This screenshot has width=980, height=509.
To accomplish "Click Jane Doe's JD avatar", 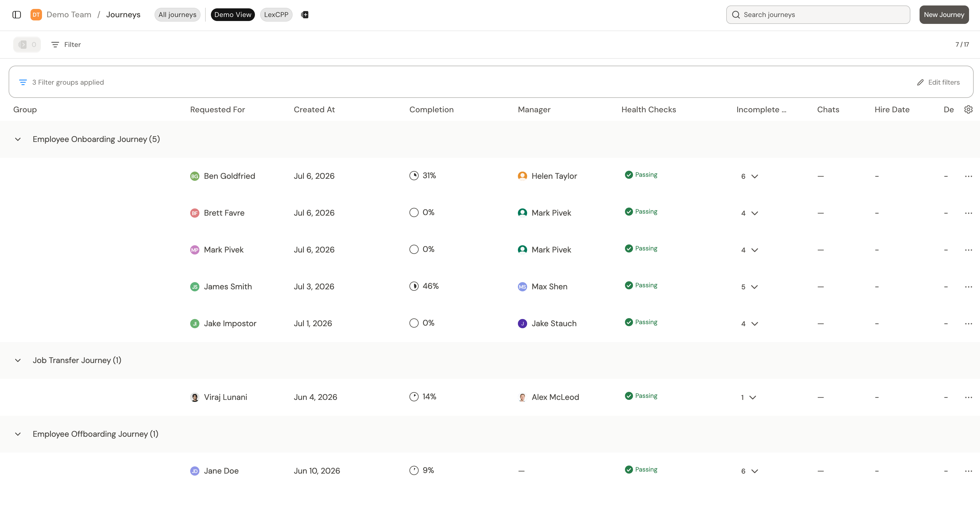I will pos(195,471).
